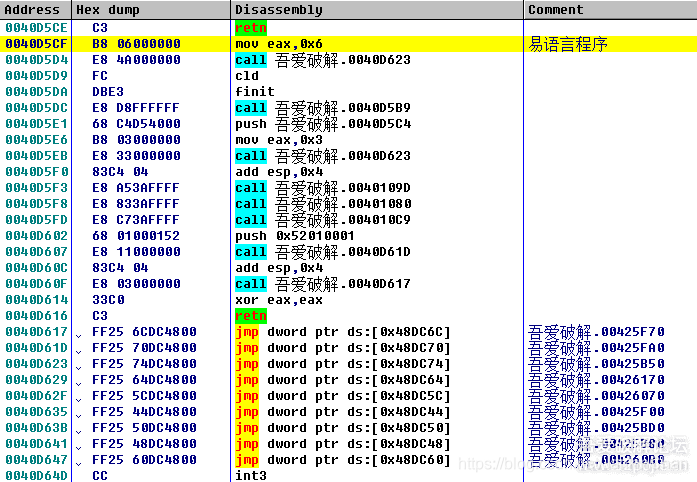697x482 pixels.
Task: Select jmp dword ptr ds:[0x48DC5C]
Action: coord(343,396)
